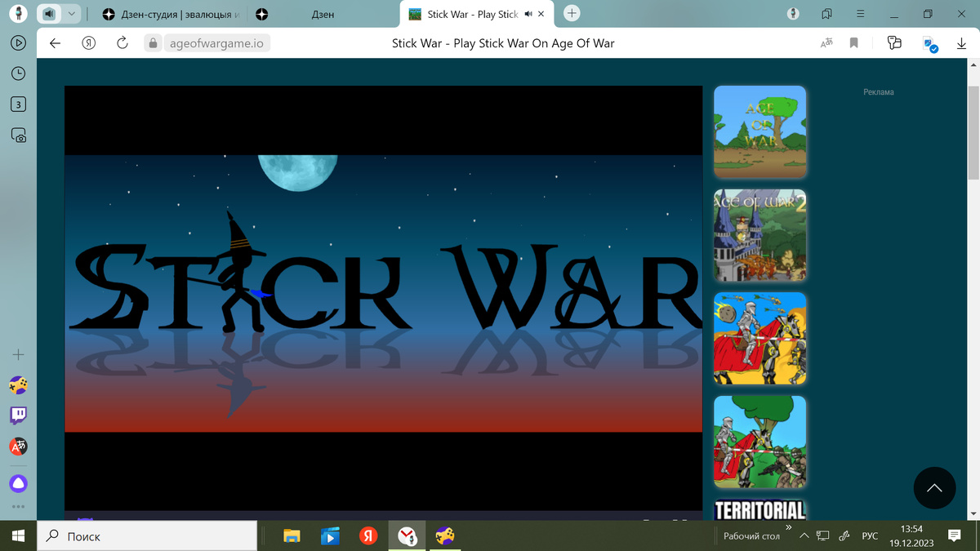Image resolution: width=980 pixels, height=551 pixels.
Task: Open the sidebar video play icon
Action: click(18, 43)
